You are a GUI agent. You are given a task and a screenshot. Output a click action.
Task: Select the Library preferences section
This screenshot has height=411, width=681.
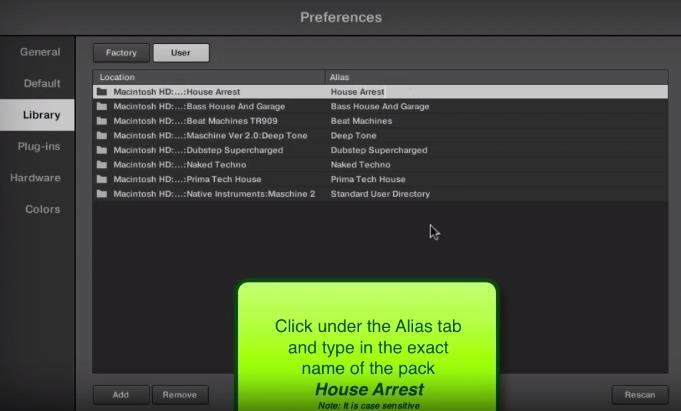[37, 115]
